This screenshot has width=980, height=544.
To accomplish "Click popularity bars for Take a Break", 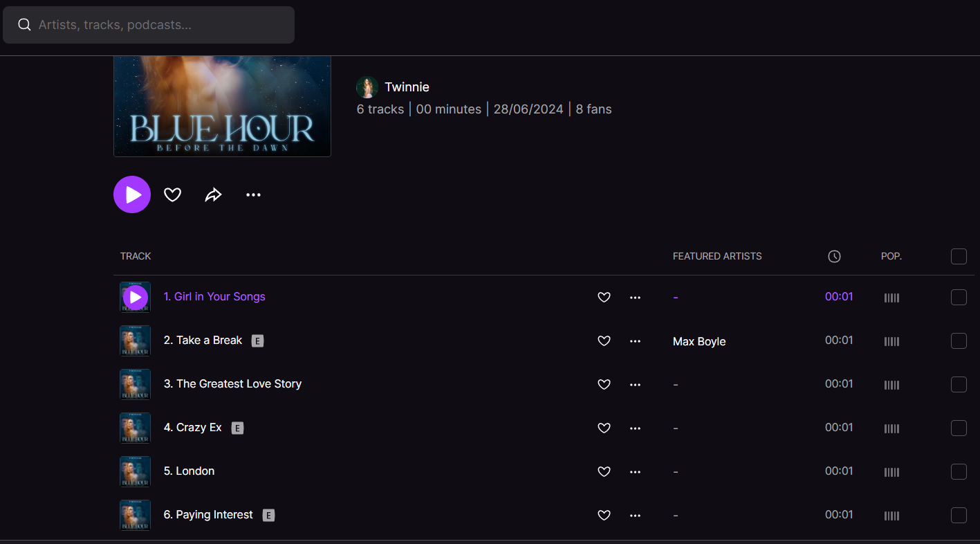I will coord(891,342).
